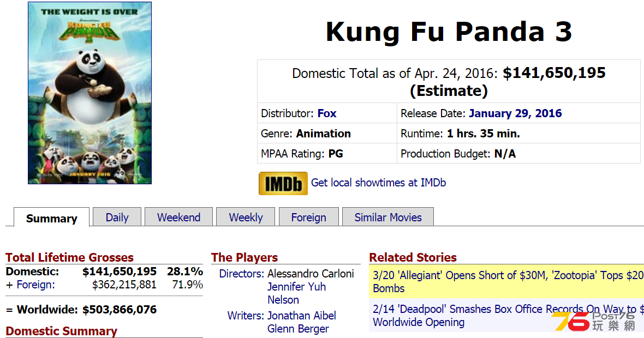The height and width of the screenshot is (338, 644).
Task: Switch to the Weekend tab
Action: [178, 217]
